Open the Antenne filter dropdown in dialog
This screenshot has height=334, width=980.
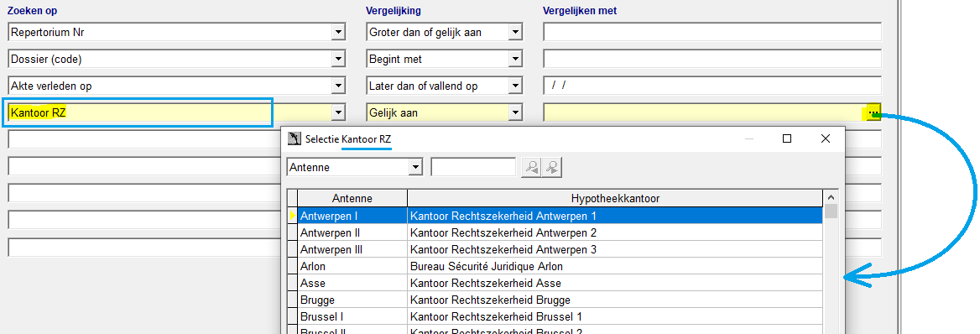point(415,167)
